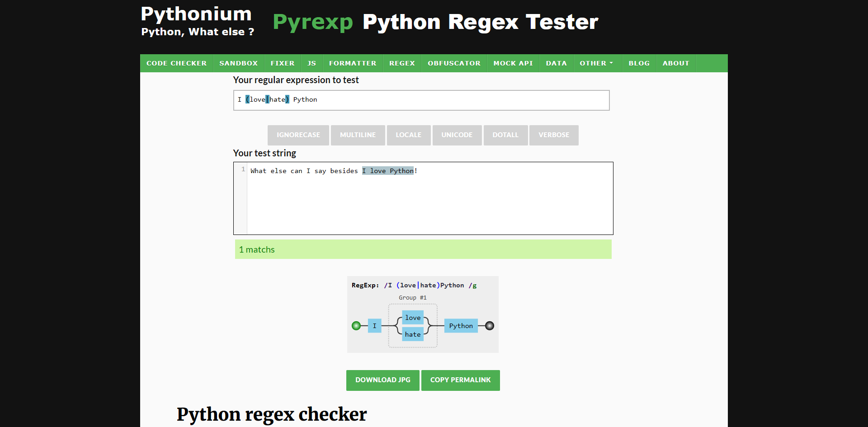Open the Obfuscator tool
The image size is (868, 427).
click(454, 63)
